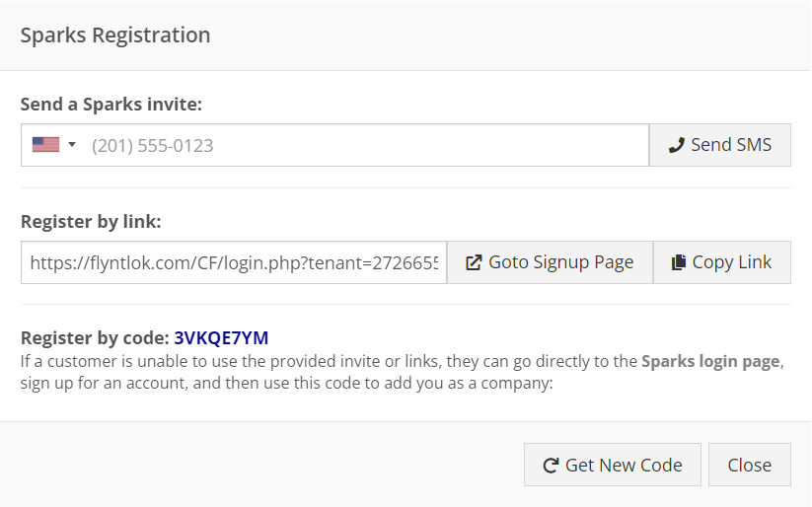Click the sign up instructions paragraph text
Viewport: 812px width, 507px height.
point(403,372)
